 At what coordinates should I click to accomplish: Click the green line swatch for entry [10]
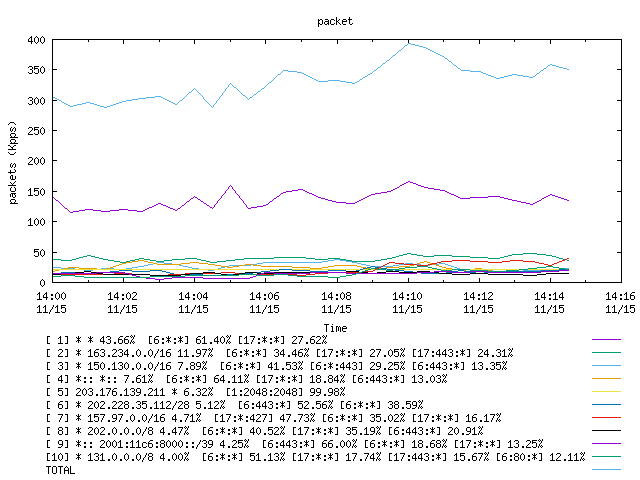click(x=606, y=457)
